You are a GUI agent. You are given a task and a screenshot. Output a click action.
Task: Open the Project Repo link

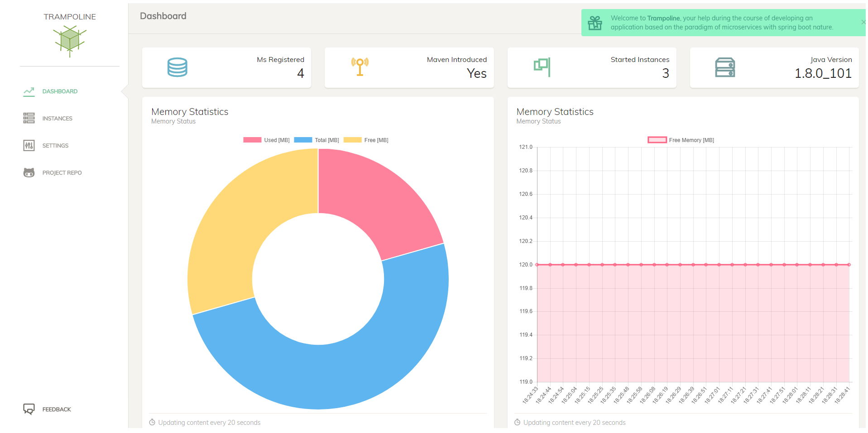[x=62, y=173]
